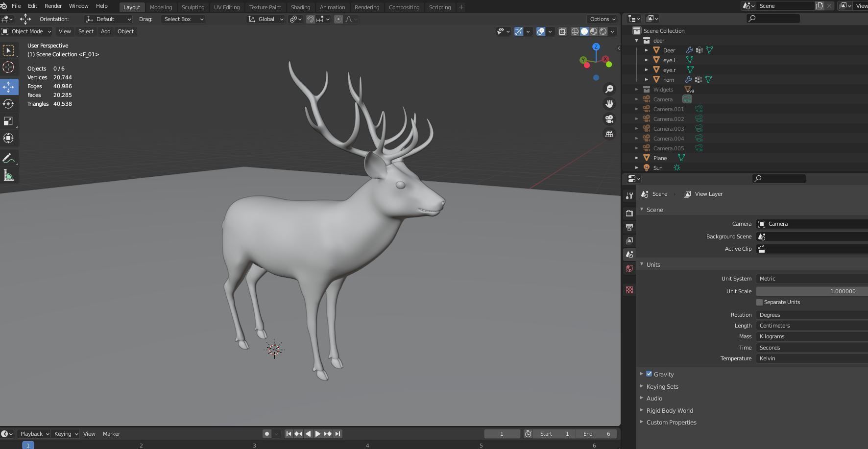This screenshot has width=868, height=449.
Task: Toggle viewport overlays display
Action: pos(541,31)
